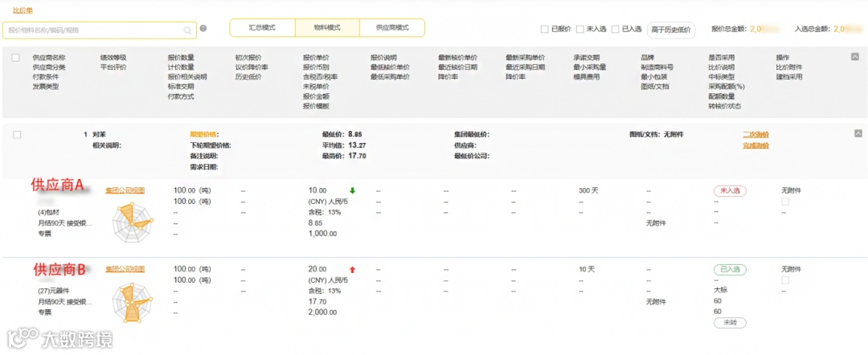Click the 最新核价单价 column header

pyautogui.click(x=457, y=58)
